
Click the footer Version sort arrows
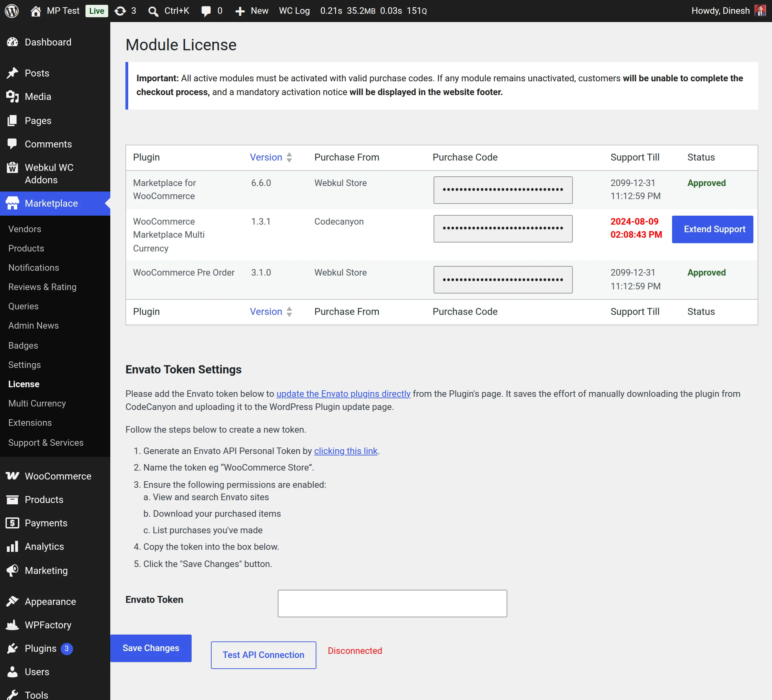(x=289, y=311)
